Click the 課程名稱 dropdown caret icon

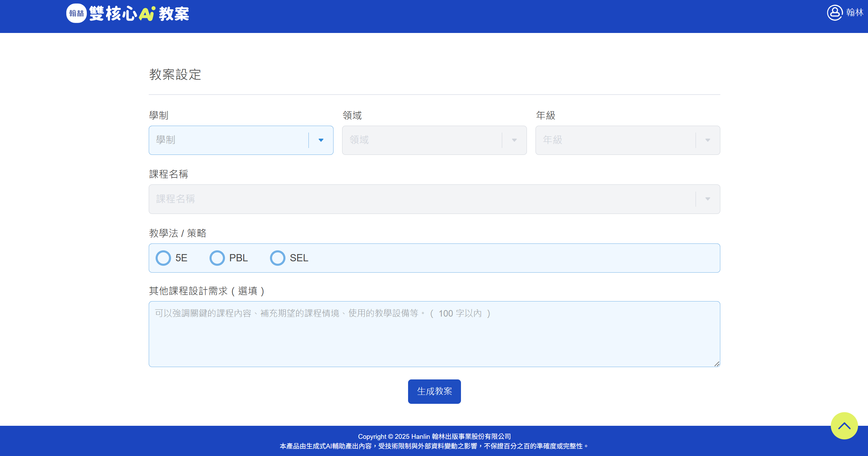[708, 199]
